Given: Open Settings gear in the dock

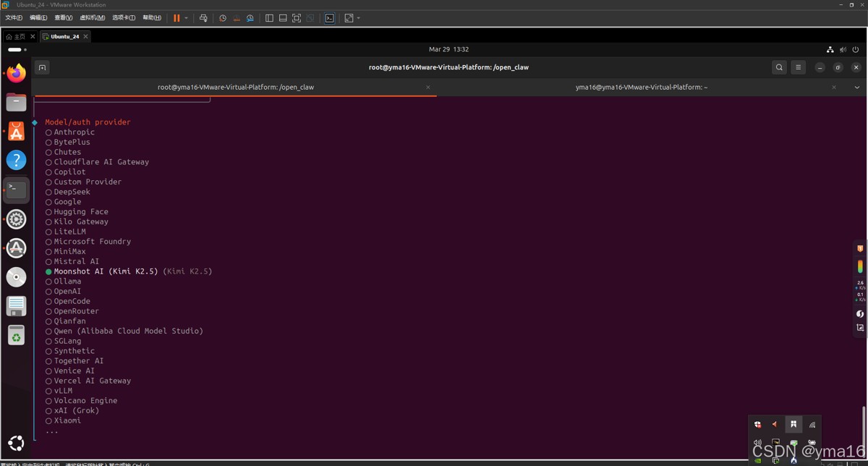Looking at the screenshot, I should [16, 219].
